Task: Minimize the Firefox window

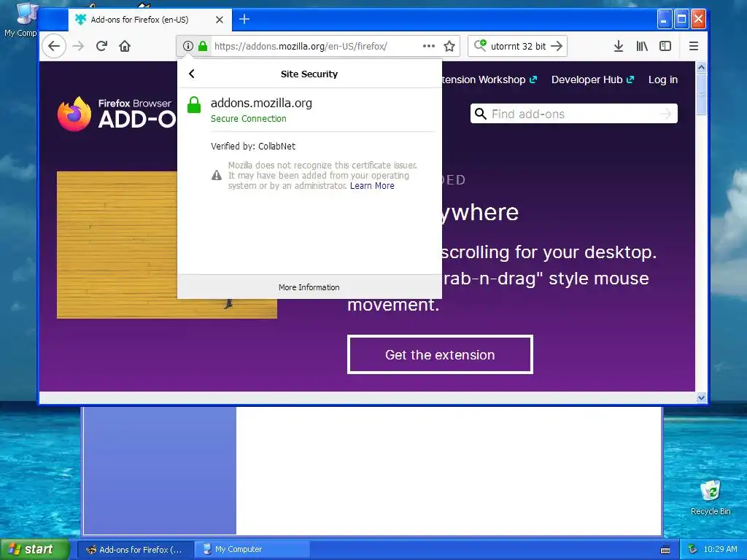Action: [664, 19]
